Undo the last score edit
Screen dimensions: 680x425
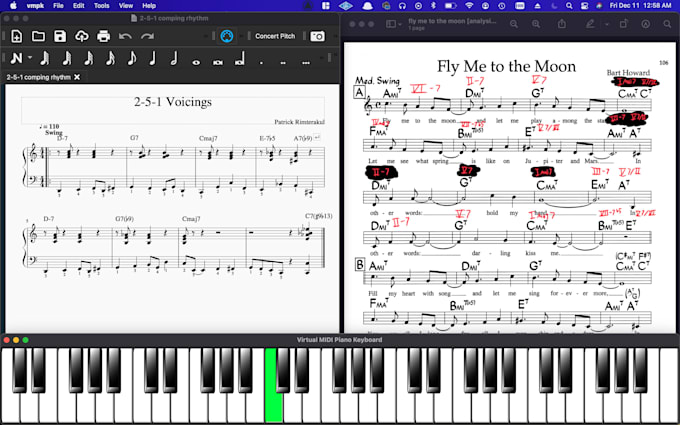pyautogui.click(x=125, y=36)
